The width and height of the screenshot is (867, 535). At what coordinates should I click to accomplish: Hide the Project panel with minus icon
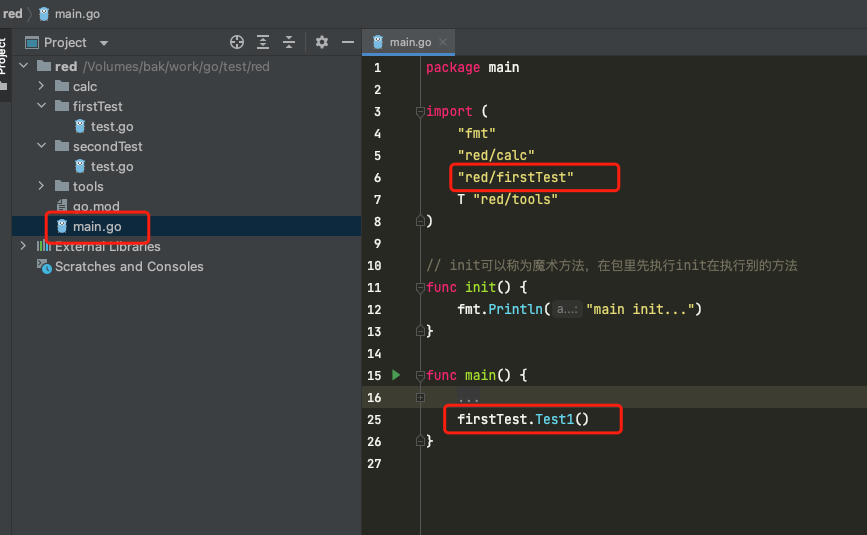pos(348,43)
